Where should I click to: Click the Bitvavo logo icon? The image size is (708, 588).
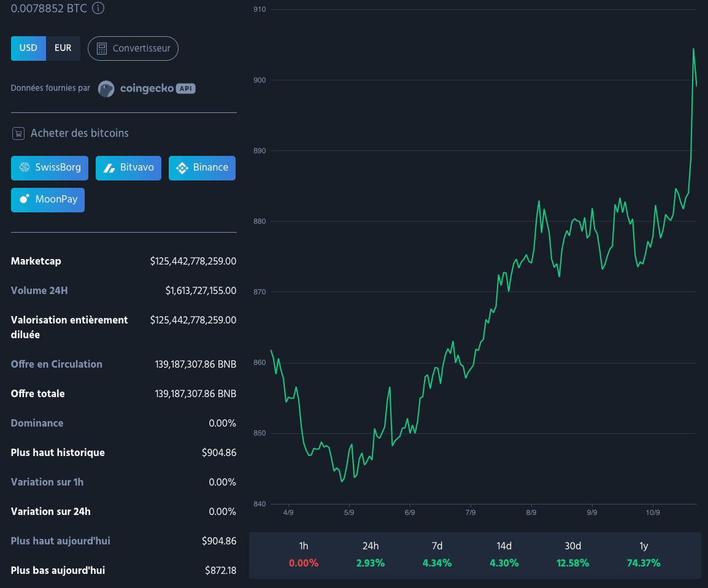[x=109, y=168]
